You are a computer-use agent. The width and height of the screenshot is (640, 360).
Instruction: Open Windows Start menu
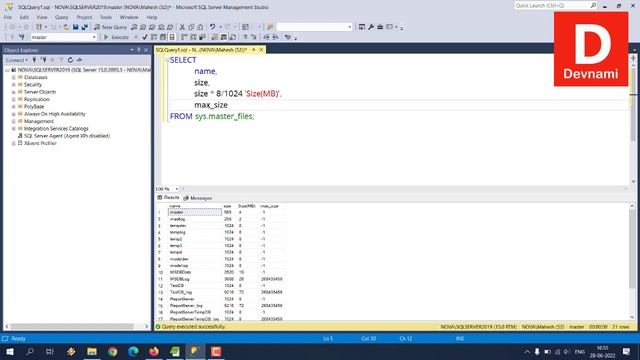coord(10,351)
